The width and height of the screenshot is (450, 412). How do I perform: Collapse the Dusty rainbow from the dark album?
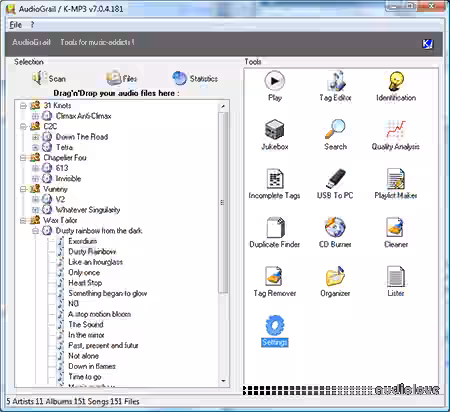click(x=35, y=231)
